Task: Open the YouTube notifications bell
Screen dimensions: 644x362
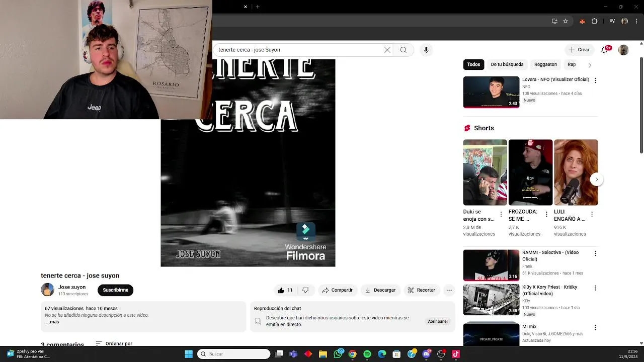Action: (x=604, y=50)
